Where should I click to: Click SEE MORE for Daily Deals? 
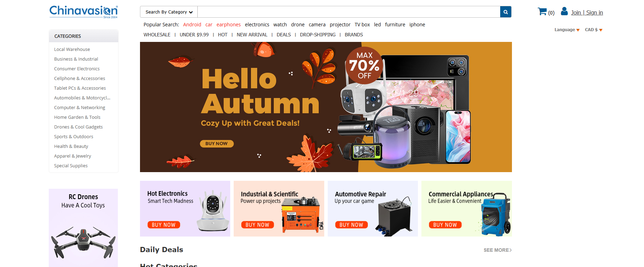[497, 250]
